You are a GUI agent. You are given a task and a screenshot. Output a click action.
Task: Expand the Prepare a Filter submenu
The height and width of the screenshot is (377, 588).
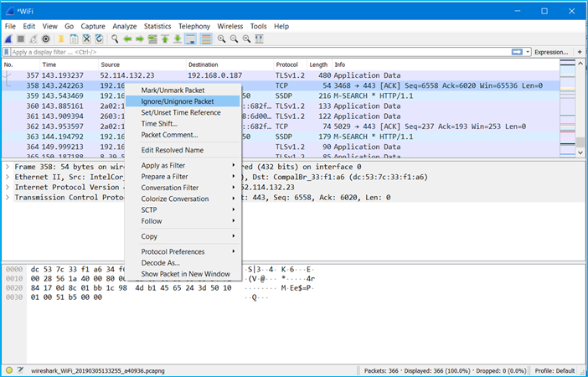[183, 177]
